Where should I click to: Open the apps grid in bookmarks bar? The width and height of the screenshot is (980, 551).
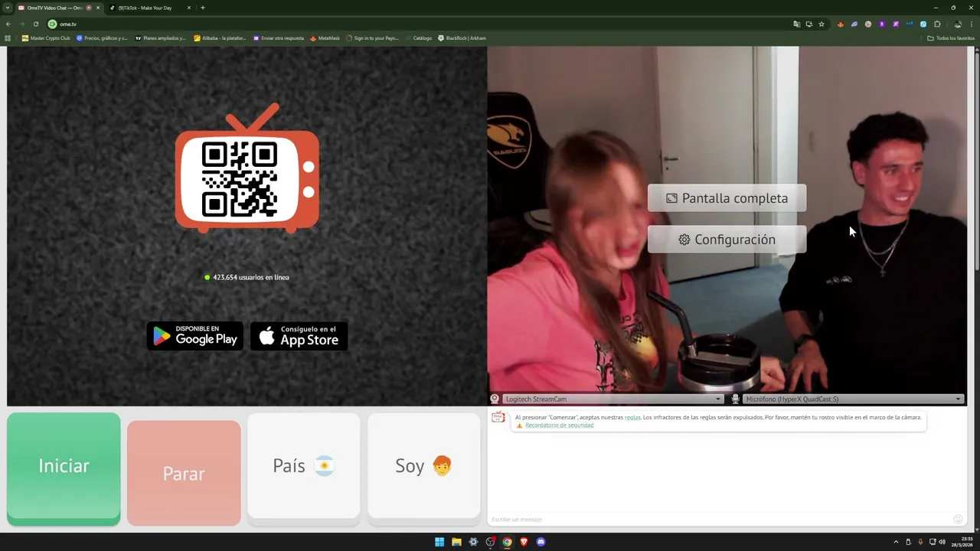(x=8, y=37)
